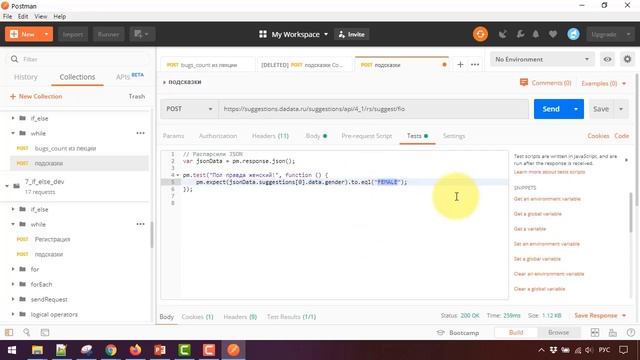Click the satellite capture requests icon

coord(502,34)
